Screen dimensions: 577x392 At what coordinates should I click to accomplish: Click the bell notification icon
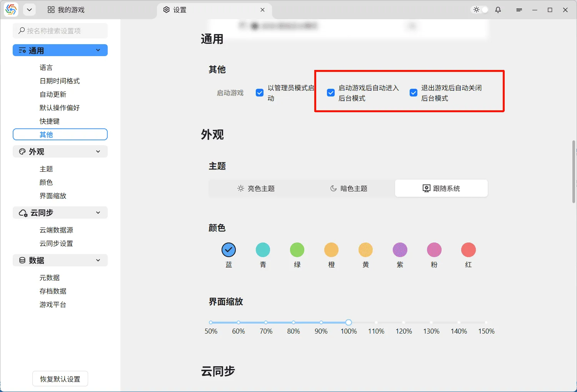[x=498, y=10]
